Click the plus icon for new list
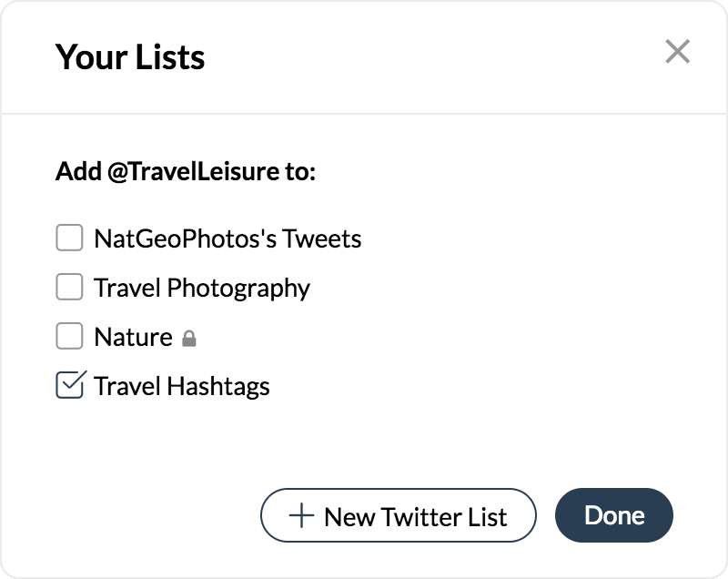Image resolution: width=728 pixels, height=579 pixels. click(x=301, y=516)
